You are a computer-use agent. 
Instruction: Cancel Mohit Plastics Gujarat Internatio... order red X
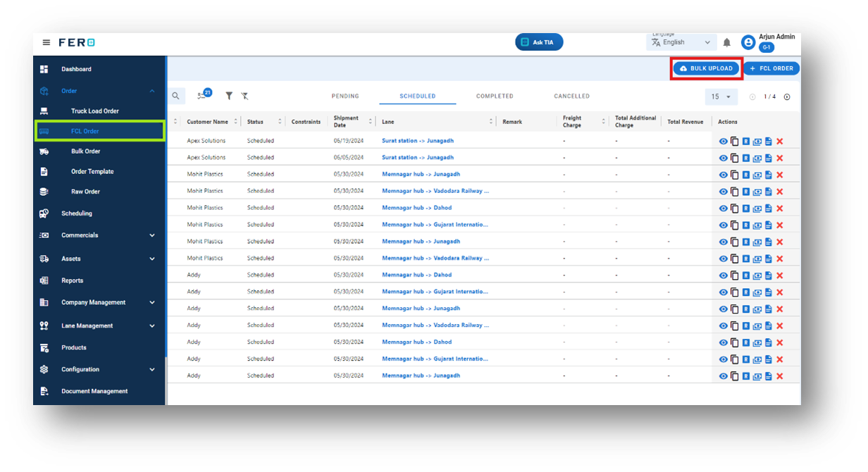[779, 225]
